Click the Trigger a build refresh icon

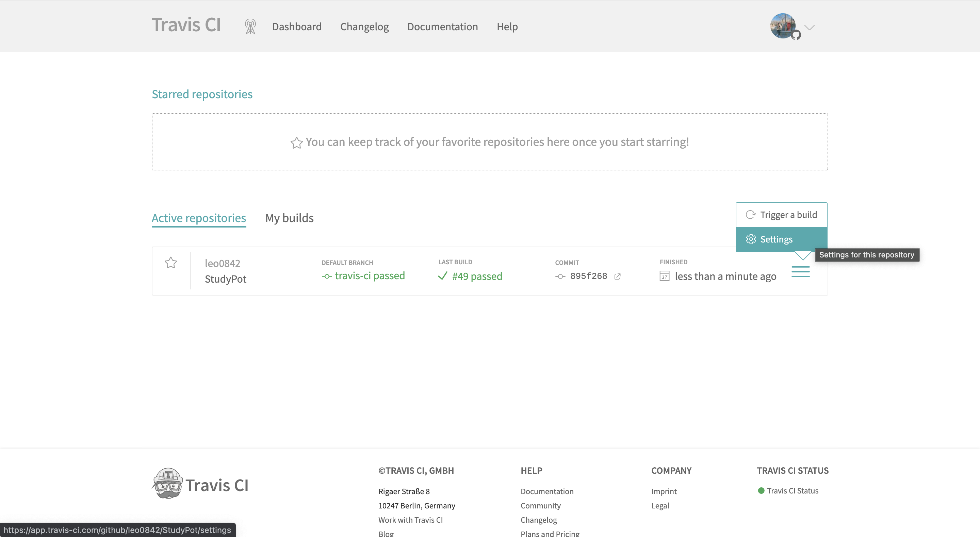click(x=751, y=215)
